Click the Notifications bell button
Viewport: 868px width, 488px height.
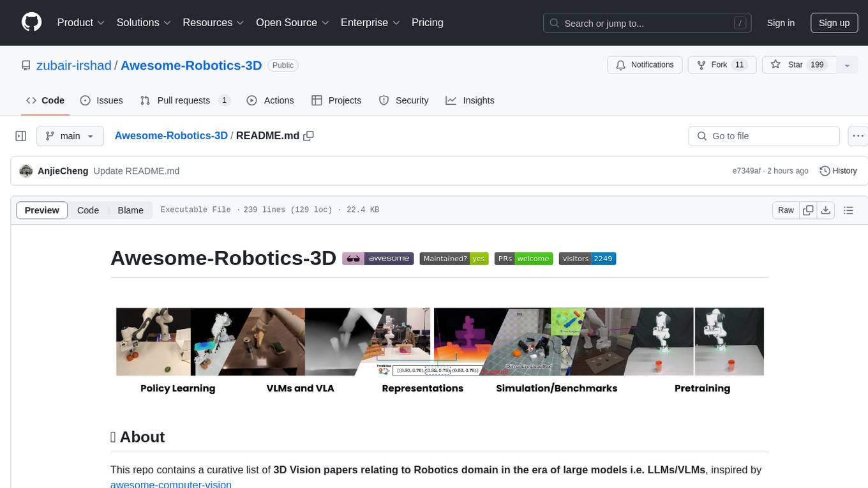[x=645, y=65]
